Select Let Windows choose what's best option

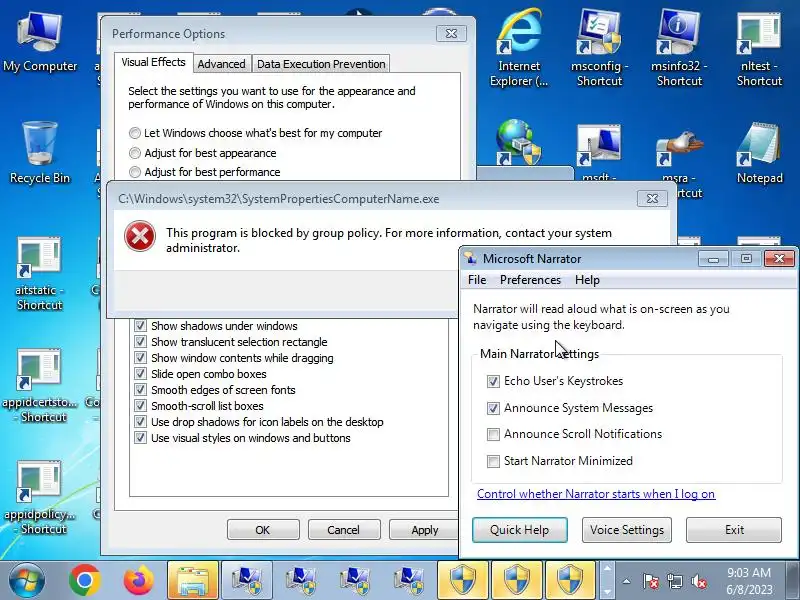(135, 133)
